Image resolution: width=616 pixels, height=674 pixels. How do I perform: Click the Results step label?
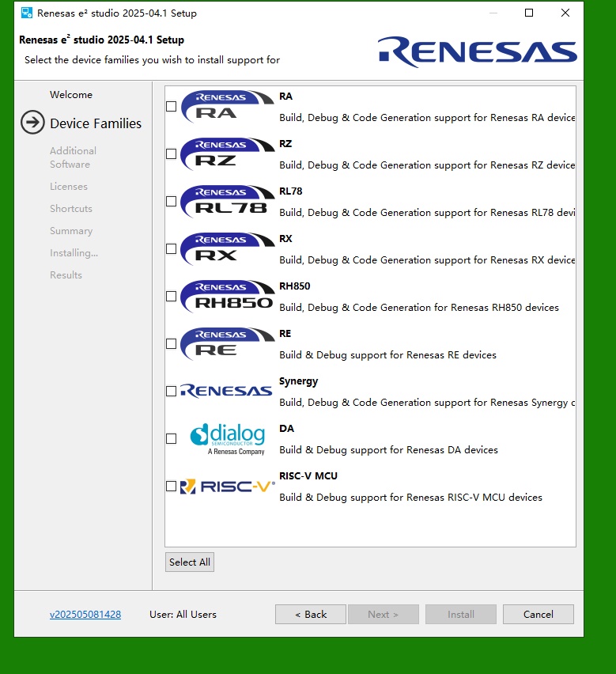(66, 275)
